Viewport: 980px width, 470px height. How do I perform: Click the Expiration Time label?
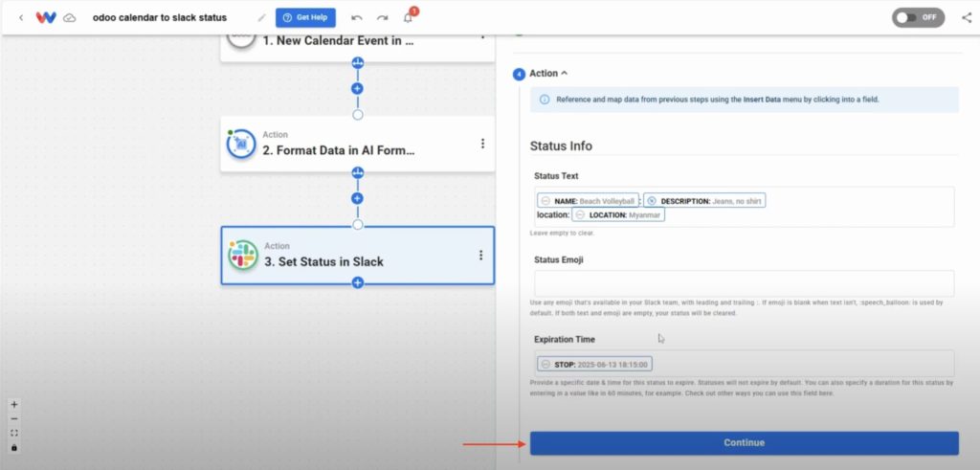point(565,340)
